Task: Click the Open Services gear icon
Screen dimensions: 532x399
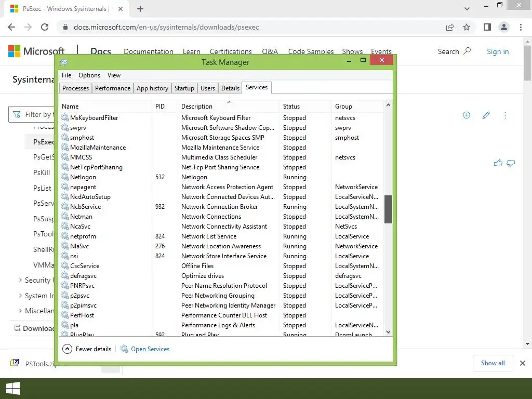Action: (x=125, y=349)
